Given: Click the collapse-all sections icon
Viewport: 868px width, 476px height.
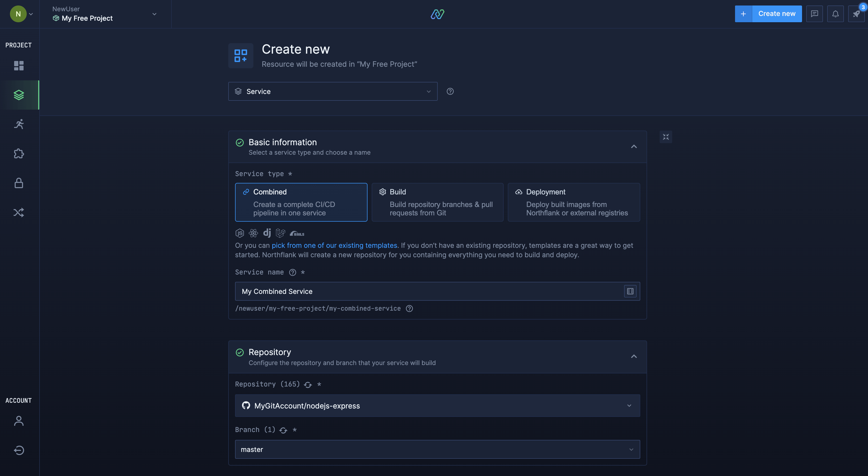Looking at the screenshot, I should click(x=666, y=137).
